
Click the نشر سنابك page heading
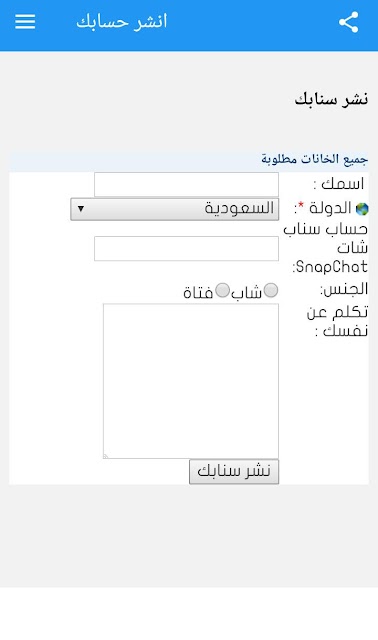pos(331,99)
